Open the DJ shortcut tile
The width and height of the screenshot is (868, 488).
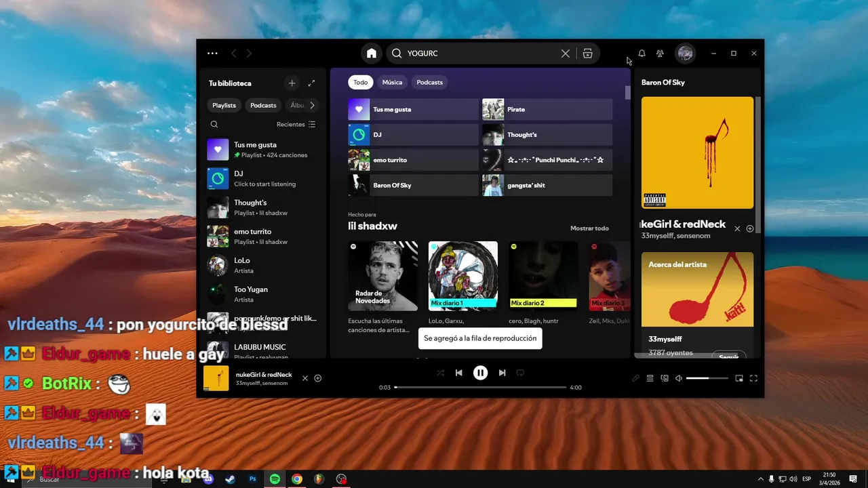click(413, 135)
